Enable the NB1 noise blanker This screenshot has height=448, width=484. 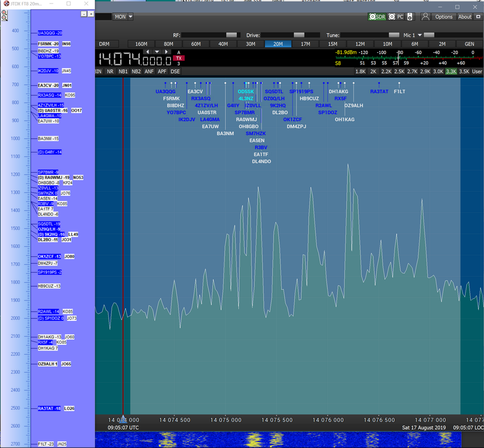[123, 71]
